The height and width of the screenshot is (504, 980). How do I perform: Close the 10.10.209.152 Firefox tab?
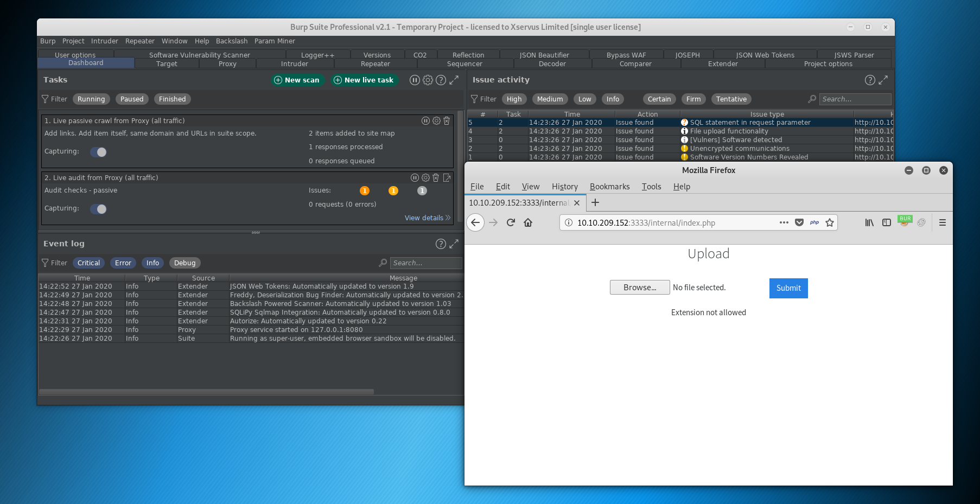point(577,202)
